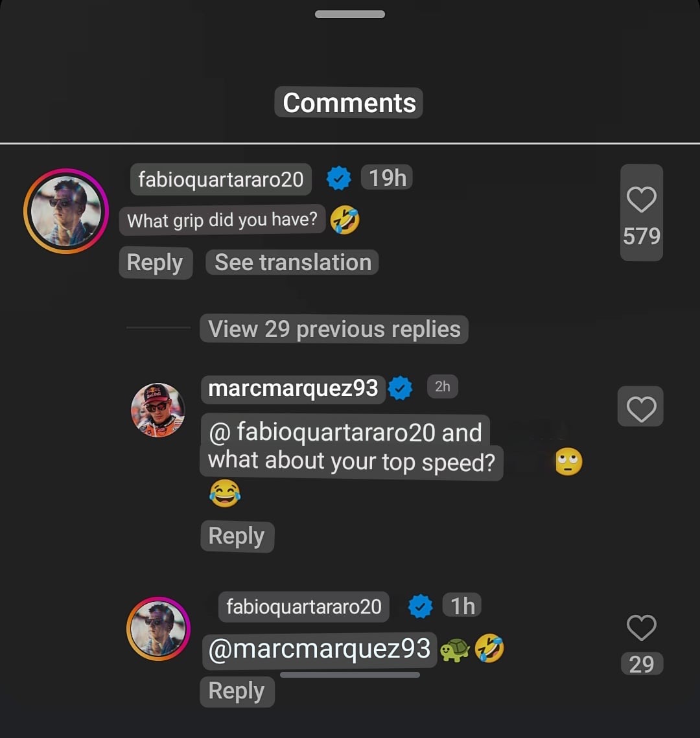
Task: Open marcmarquez93's profile picture
Action: coord(157,409)
